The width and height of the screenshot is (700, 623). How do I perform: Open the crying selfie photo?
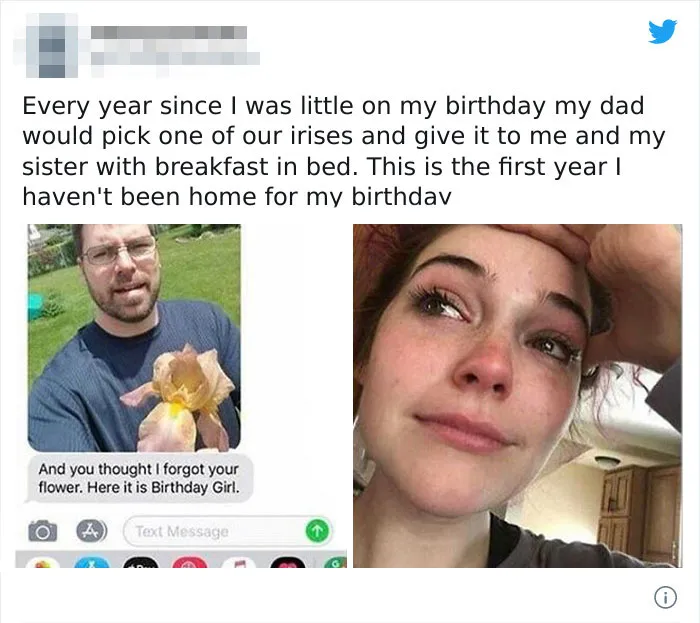(x=517, y=396)
